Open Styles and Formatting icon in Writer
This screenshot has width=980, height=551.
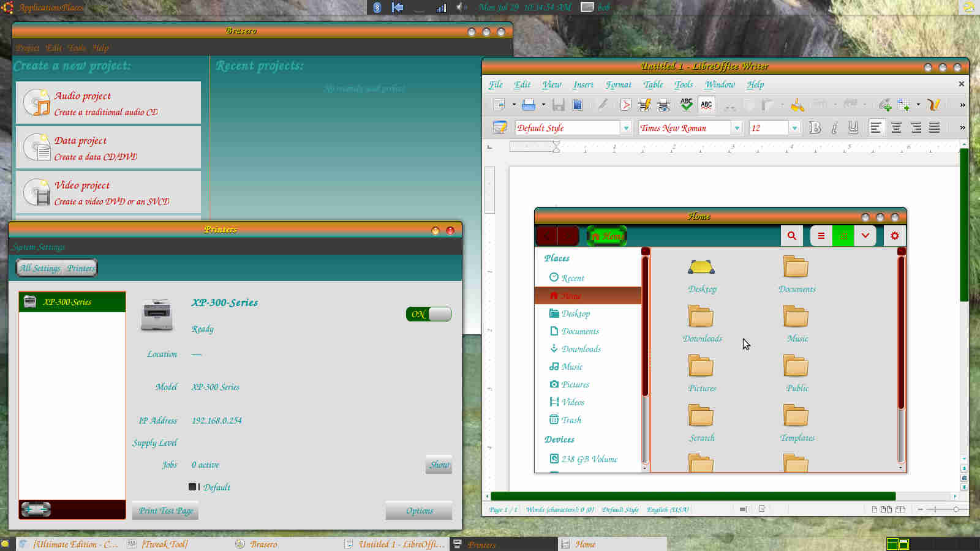click(x=500, y=127)
